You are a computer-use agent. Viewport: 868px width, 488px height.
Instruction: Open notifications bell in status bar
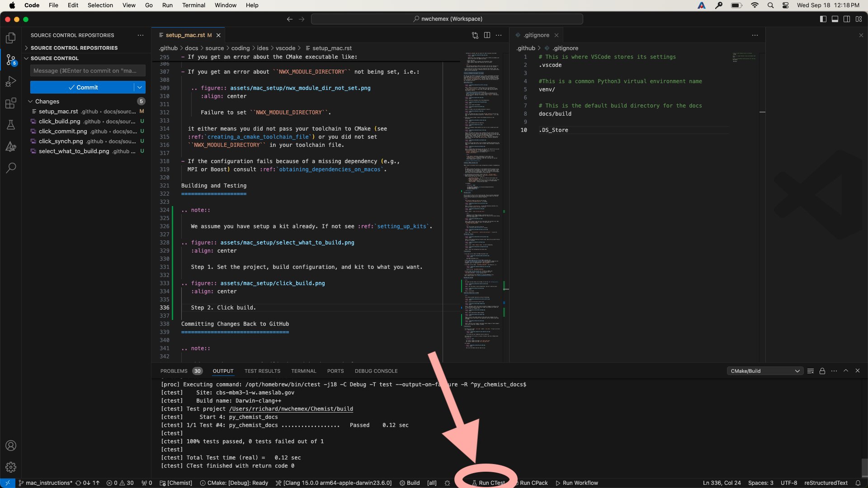tap(858, 483)
